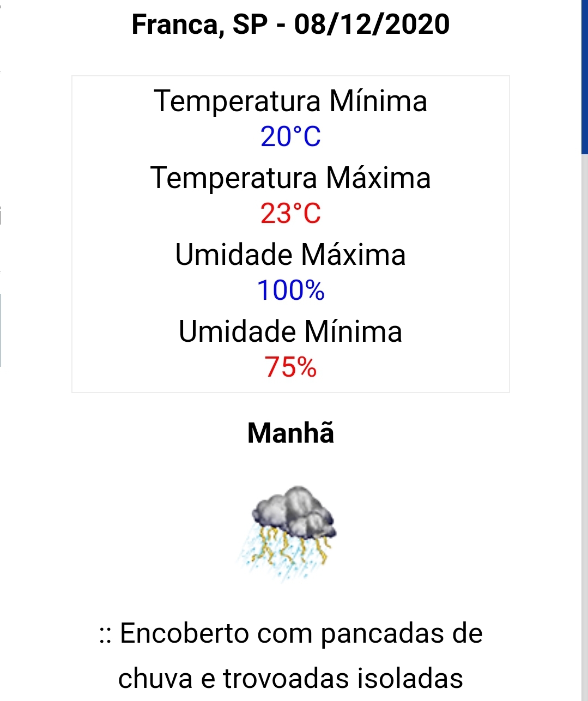
Task: Click the 100% humidity value
Action: point(290,291)
